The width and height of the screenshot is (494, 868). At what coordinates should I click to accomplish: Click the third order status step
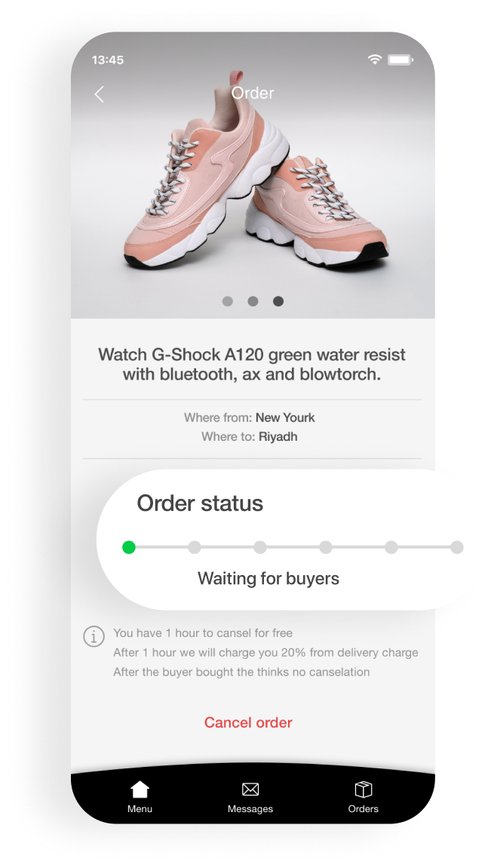[x=260, y=547]
